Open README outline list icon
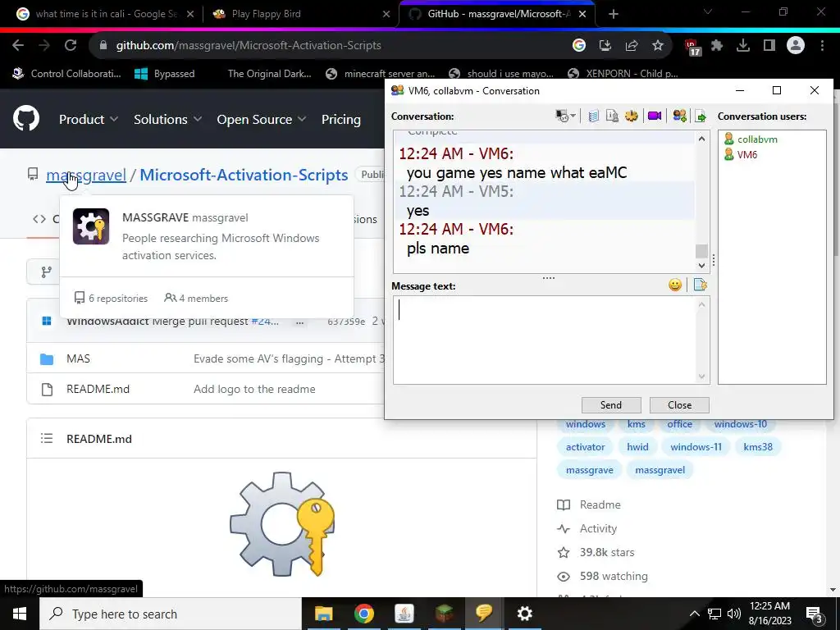840x630 pixels. pos(47,438)
